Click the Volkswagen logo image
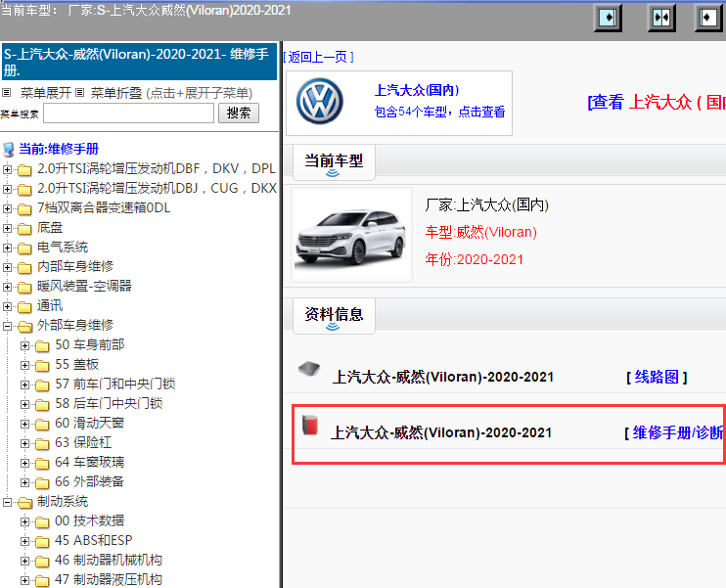Viewport: 726px width, 588px height. pos(320,102)
